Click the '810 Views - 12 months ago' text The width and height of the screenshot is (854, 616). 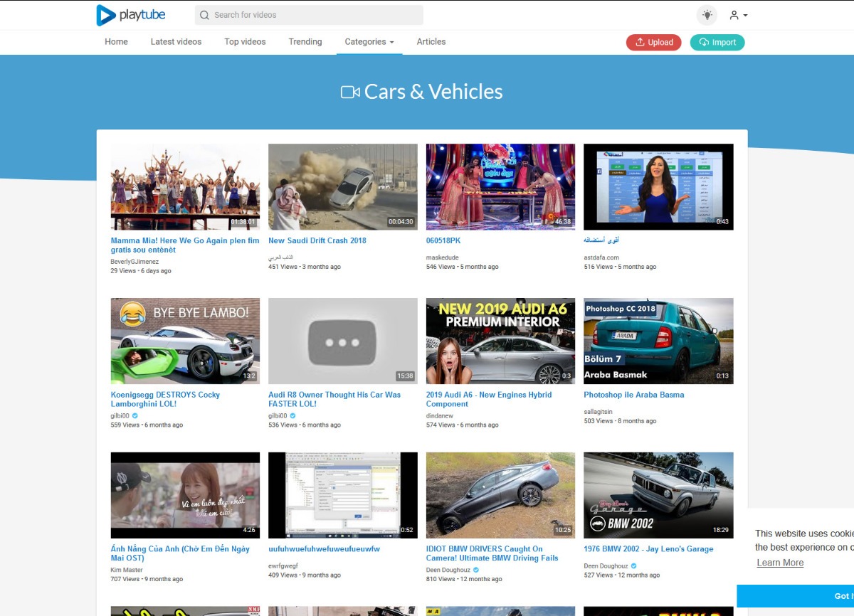pyautogui.click(x=464, y=579)
